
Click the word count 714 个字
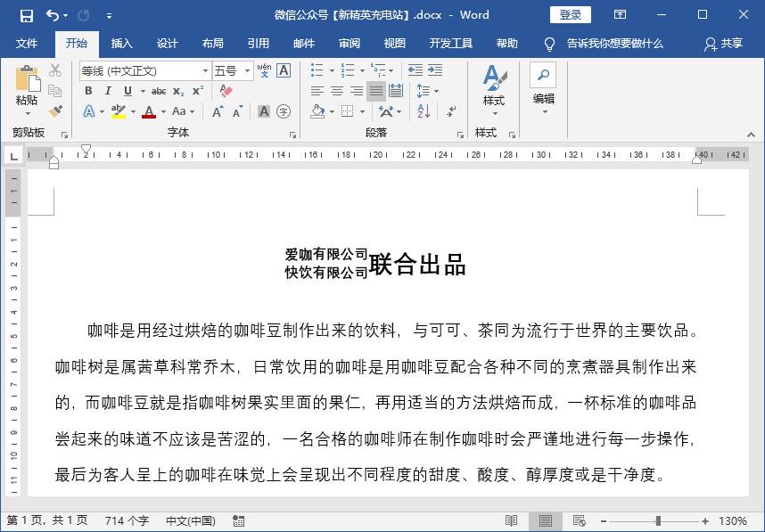coord(127,520)
